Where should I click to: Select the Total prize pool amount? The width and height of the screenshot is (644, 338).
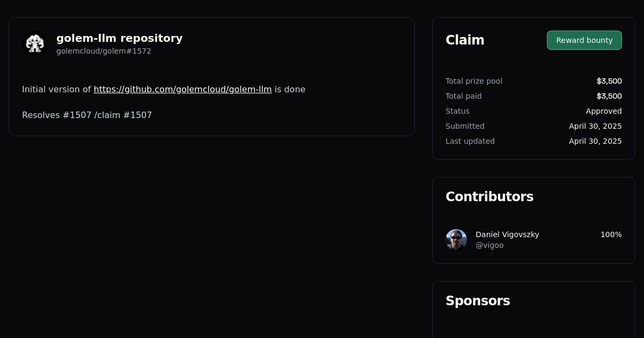point(609,81)
